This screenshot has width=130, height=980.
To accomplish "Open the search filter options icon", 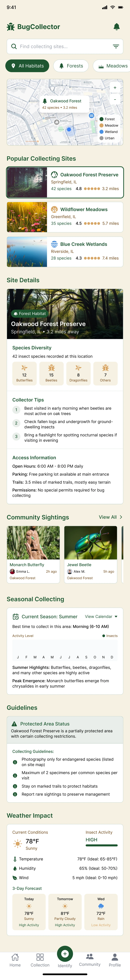I will point(116,46).
